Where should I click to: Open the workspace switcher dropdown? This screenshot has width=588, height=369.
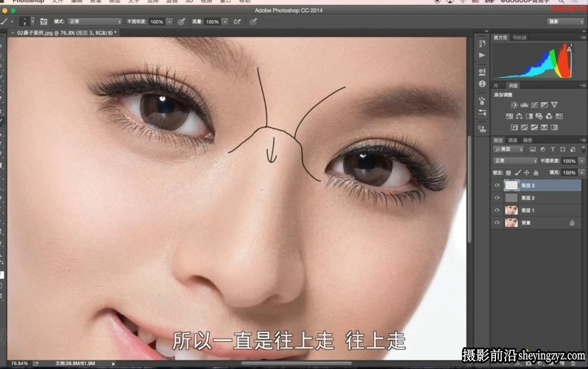(x=565, y=22)
